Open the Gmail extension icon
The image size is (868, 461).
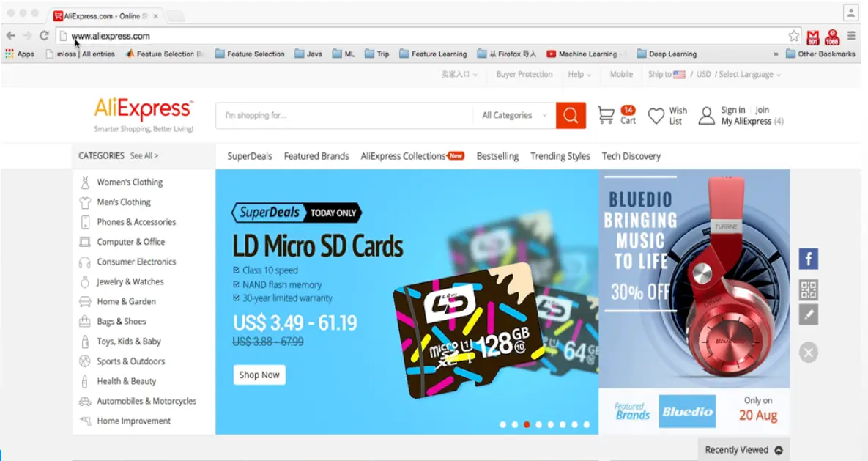coord(812,37)
